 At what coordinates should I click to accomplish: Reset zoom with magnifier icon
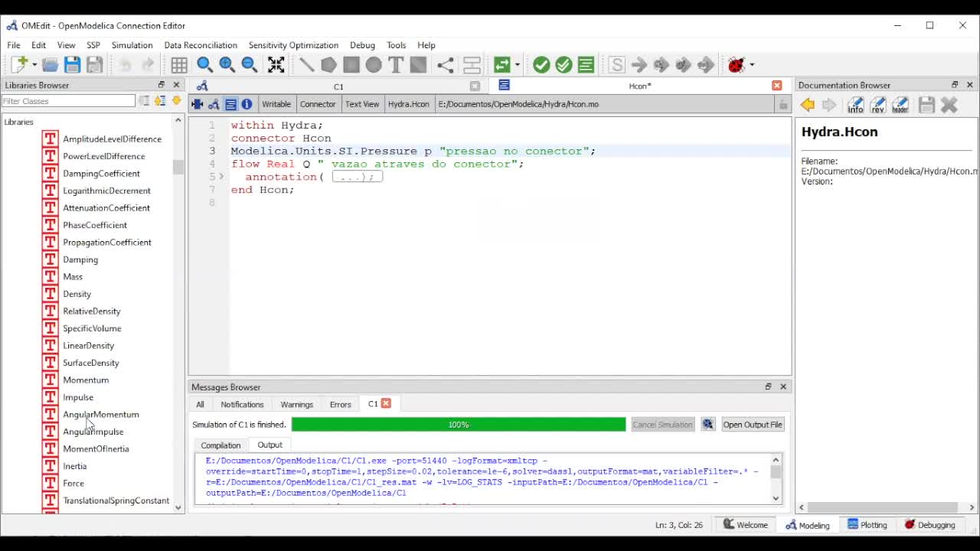click(x=204, y=65)
